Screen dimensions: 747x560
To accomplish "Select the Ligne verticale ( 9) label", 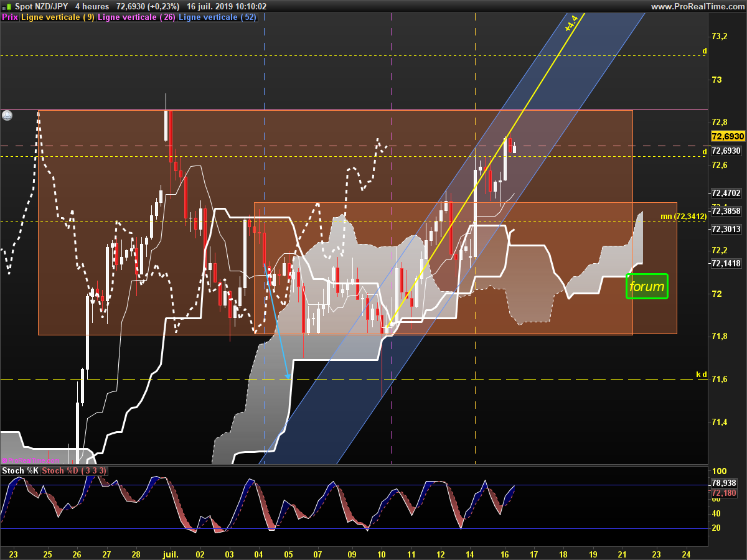I will click(58, 17).
